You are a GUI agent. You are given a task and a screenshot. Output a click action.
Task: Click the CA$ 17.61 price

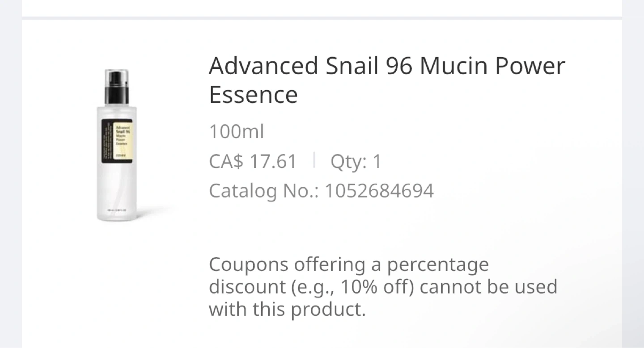click(253, 161)
